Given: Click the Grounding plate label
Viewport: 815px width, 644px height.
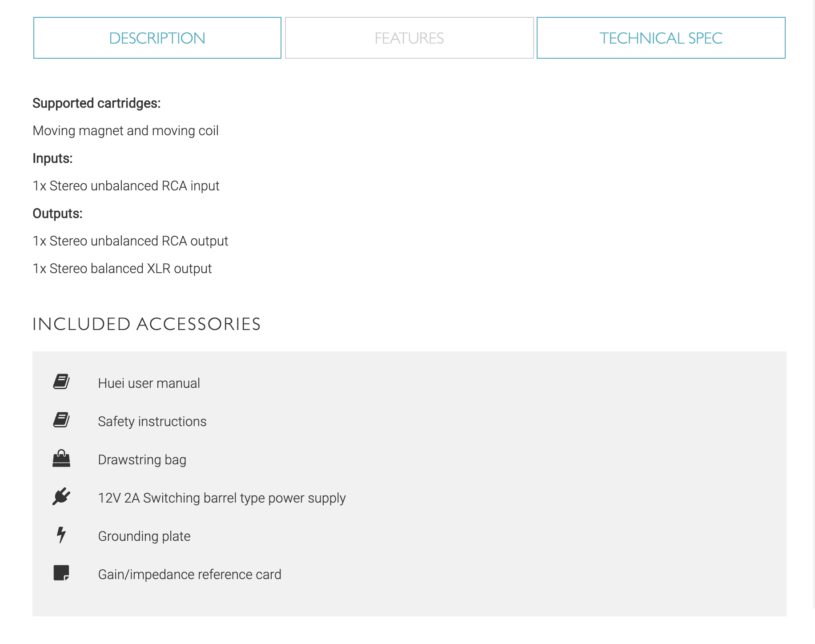Looking at the screenshot, I should tap(144, 536).
